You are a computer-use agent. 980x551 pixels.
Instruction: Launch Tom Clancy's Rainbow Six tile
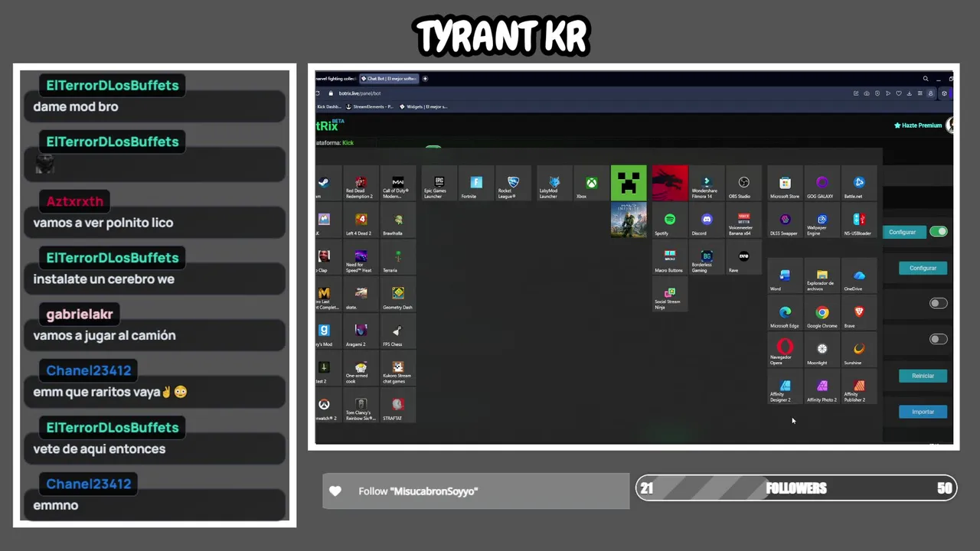361,406
